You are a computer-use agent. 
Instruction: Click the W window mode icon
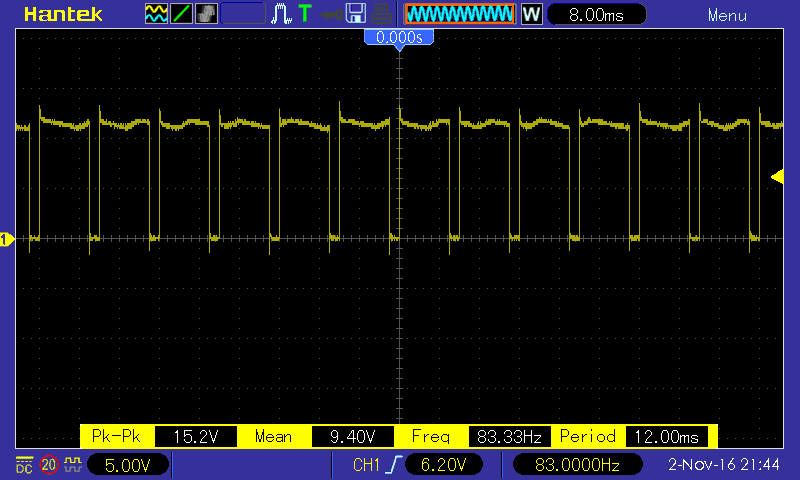tap(531, 14)
